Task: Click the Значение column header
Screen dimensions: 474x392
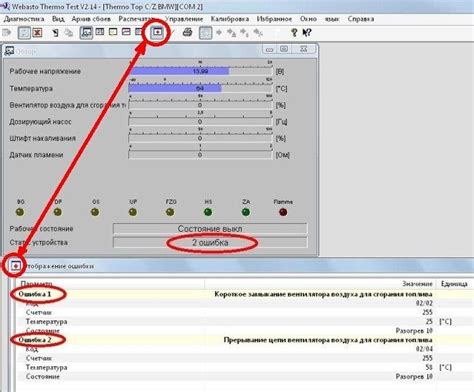Action: (417, 284)
